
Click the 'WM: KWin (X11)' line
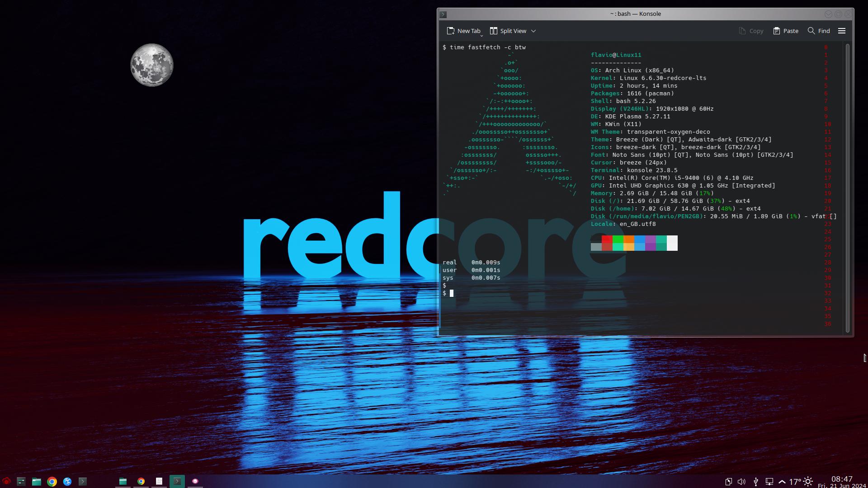616,124
